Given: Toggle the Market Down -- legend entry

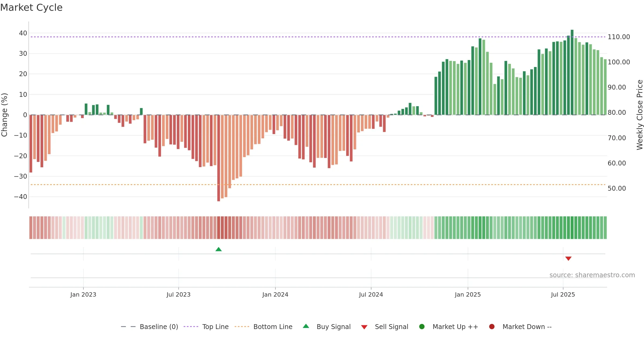Looking at the screenshot, I should pos(520,327).
